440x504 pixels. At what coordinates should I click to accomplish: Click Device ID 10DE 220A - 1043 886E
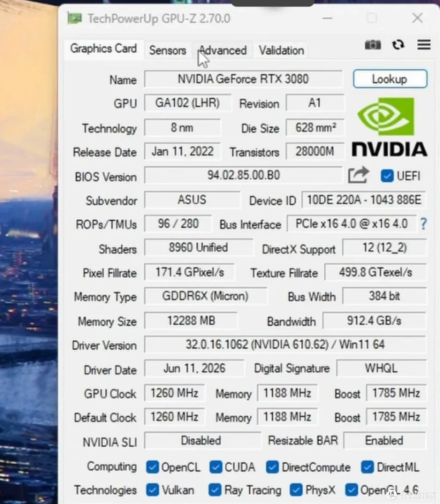coord(364,200)
